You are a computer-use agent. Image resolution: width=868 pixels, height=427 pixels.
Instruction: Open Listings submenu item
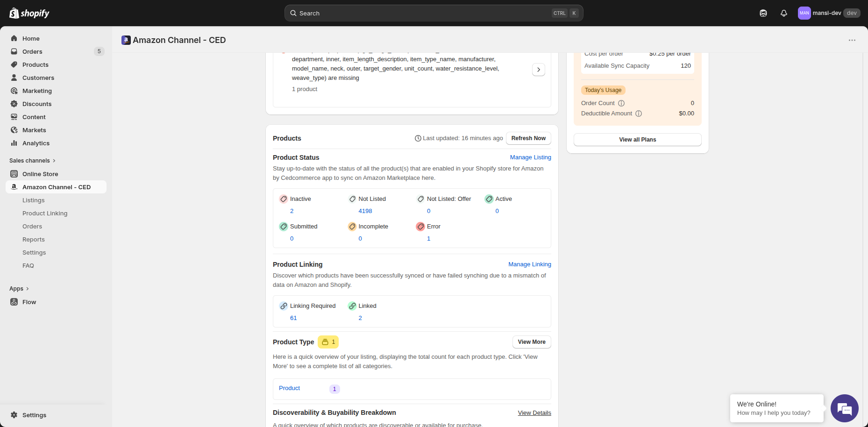[x=34, y=200]
